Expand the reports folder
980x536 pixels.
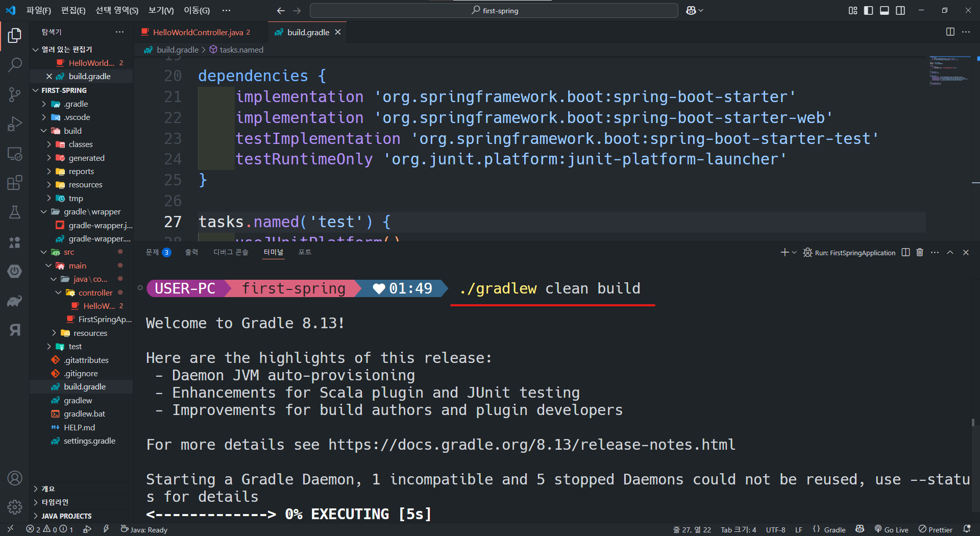tap(81, 171)
